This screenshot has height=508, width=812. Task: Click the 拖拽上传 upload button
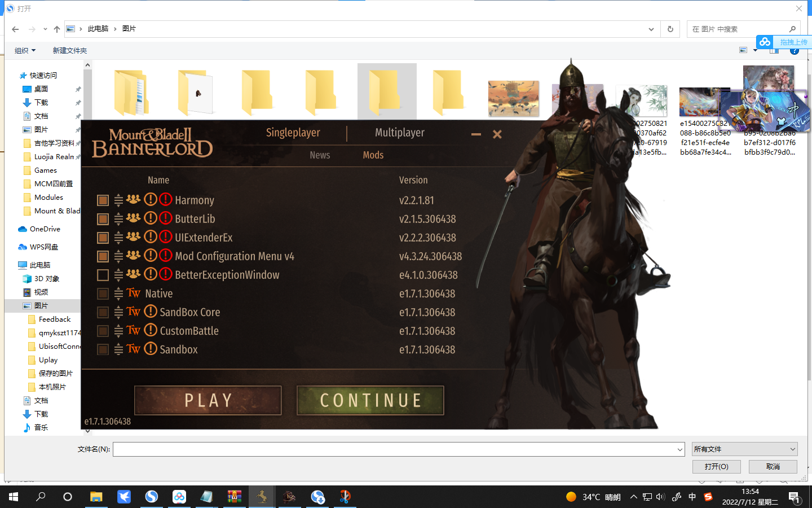(784, 42)
